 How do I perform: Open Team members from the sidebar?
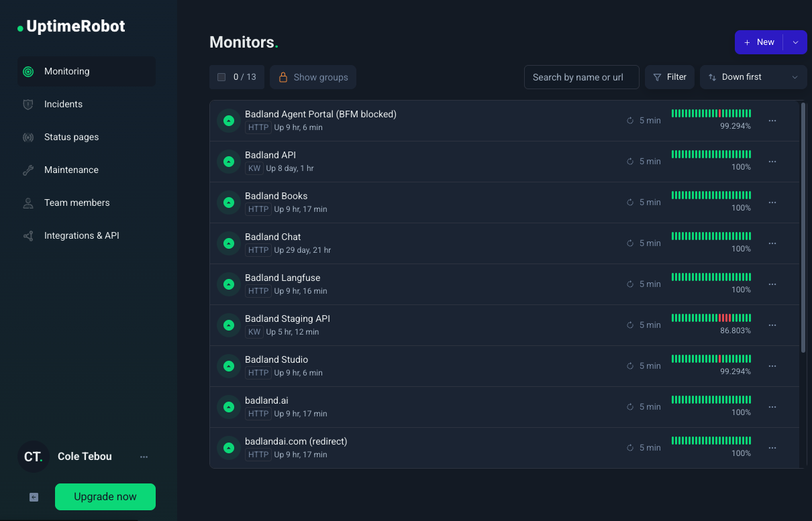click(76, 202)
